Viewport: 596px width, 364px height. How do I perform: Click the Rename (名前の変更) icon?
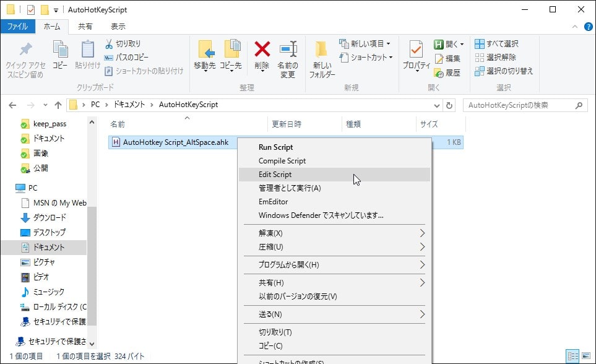288,50
